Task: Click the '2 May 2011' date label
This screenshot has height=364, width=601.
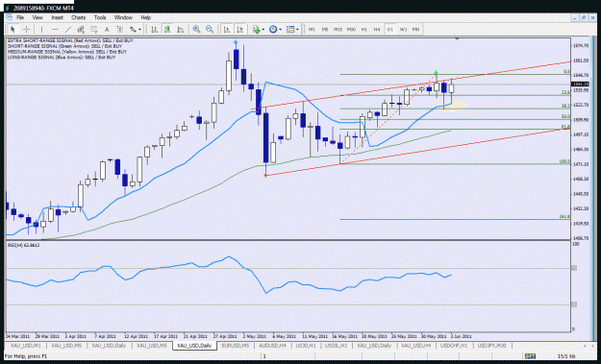Action: (255, 336)
